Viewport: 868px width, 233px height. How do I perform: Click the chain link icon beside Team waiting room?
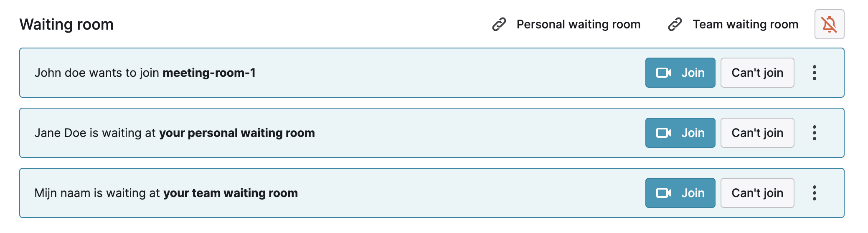click(x=675, y=25)
